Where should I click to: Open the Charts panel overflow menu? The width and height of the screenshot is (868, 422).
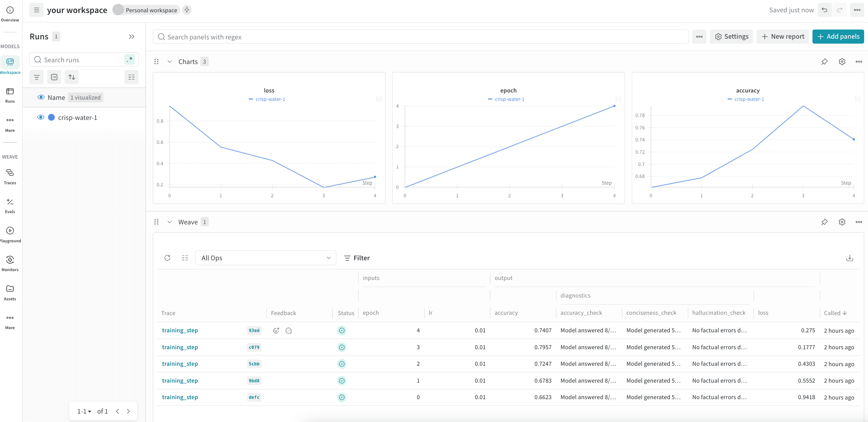coord(859,61)
